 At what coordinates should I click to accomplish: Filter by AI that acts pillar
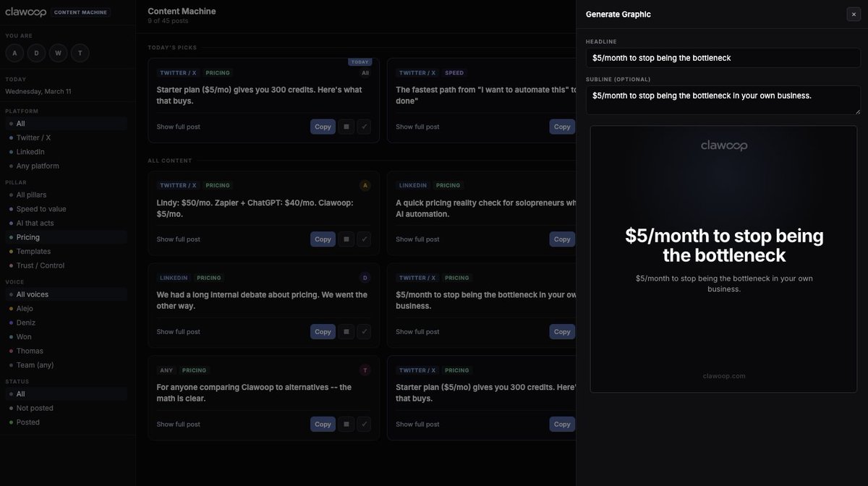click(x=67, y=223)
